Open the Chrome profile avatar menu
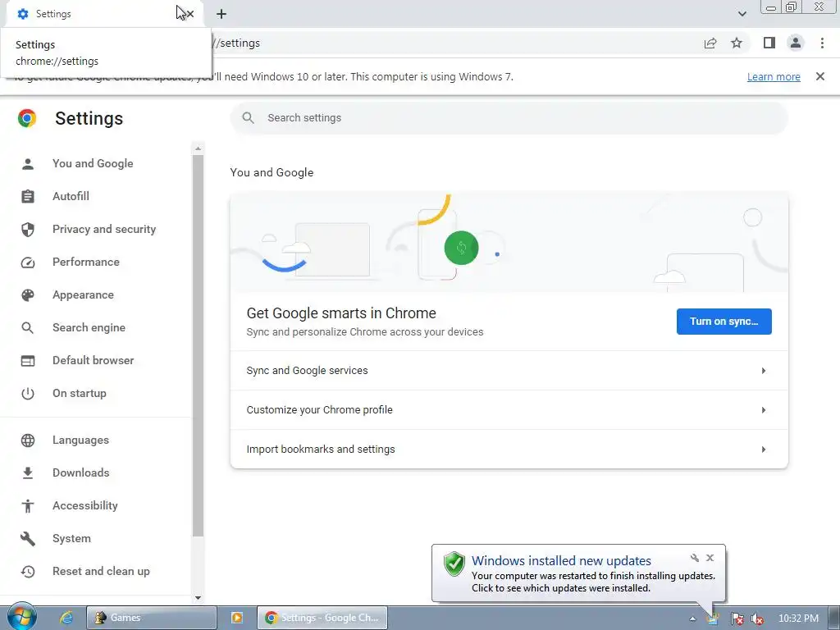Viewport: 840px width, 630px height. [x=796, y=43]
